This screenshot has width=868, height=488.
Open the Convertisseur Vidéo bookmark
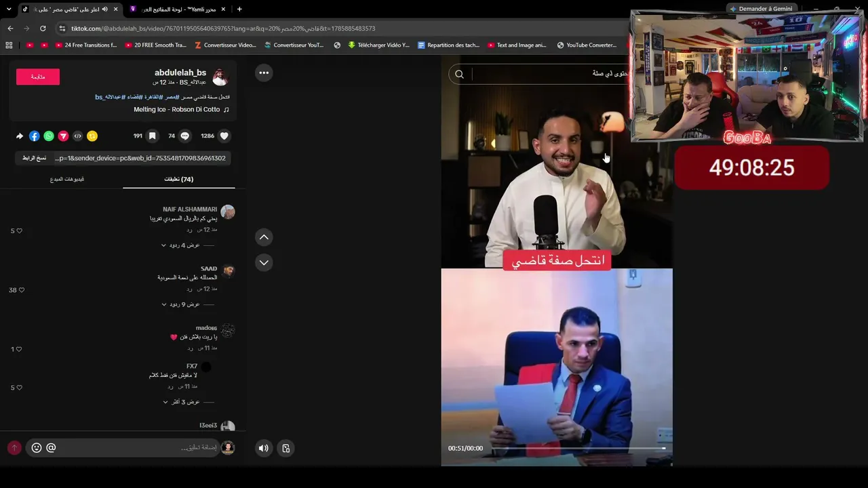pos(225,45)
